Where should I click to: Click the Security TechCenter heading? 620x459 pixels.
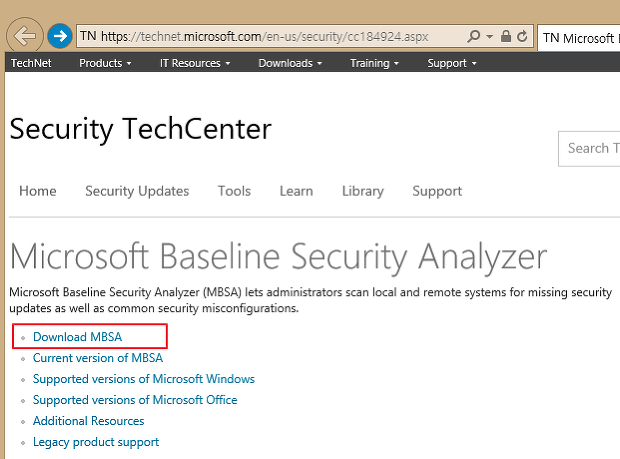140,129
